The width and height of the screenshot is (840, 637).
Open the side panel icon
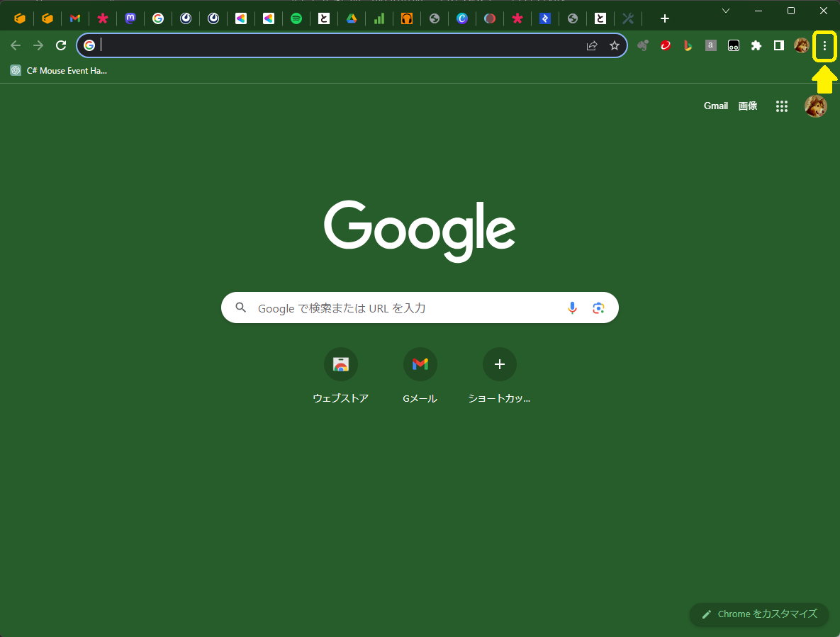tap(778, 45)
